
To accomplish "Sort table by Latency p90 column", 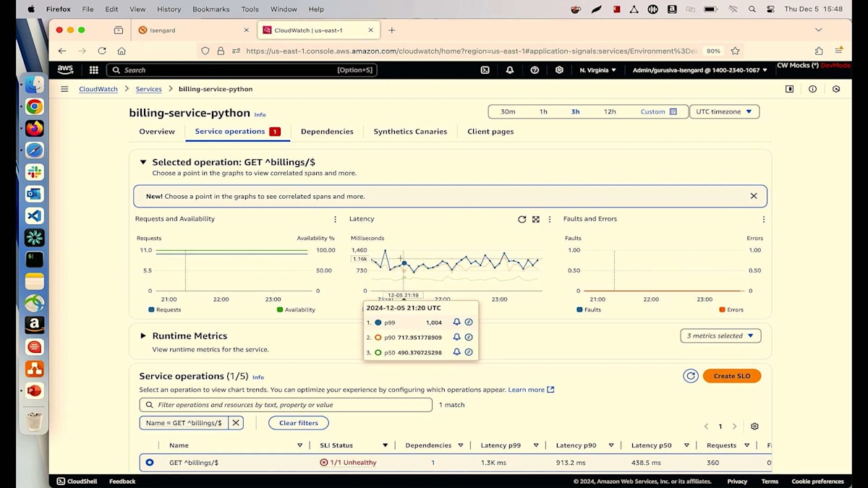I will pos(611,445).
